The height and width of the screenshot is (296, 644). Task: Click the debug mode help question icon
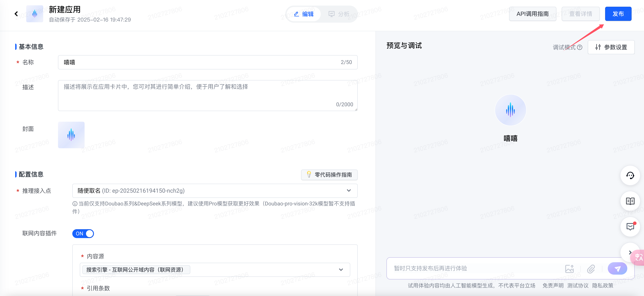[x=580, y=47]
